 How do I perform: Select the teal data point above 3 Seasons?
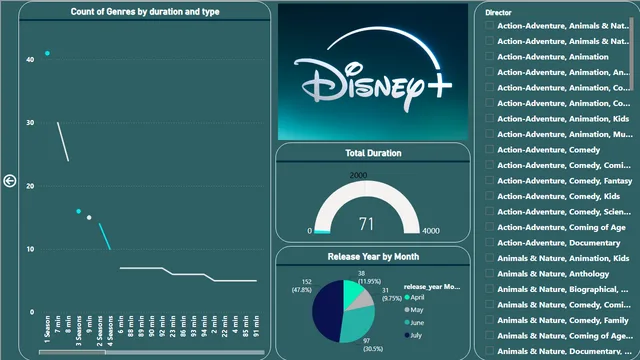[78, 211]
